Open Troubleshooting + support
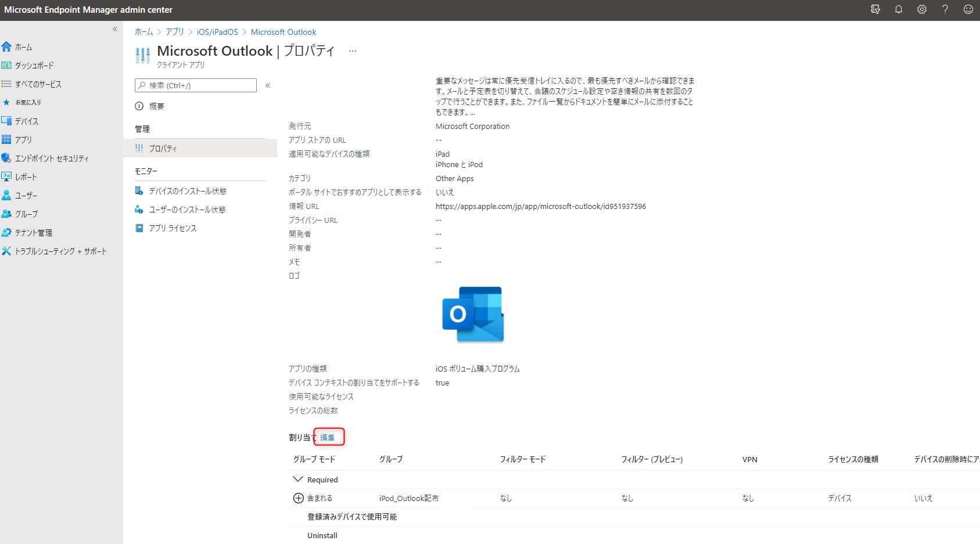This screenshot has width=980, height=544. [x=60, y=251]
